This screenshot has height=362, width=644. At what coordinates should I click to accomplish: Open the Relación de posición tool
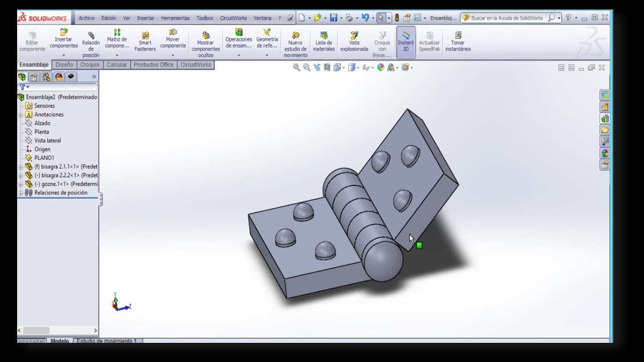91,44
